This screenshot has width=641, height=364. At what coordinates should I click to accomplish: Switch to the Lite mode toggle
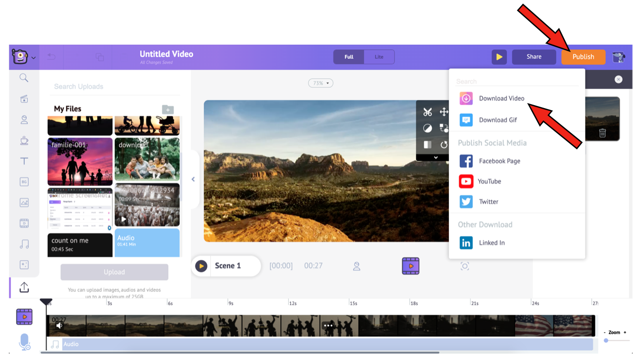point(379,57)
